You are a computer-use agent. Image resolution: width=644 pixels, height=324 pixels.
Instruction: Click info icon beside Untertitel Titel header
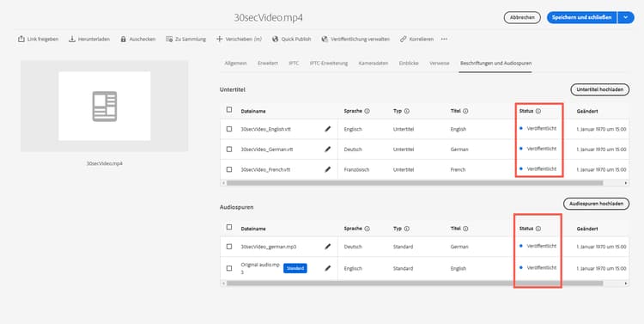(465, 111)
